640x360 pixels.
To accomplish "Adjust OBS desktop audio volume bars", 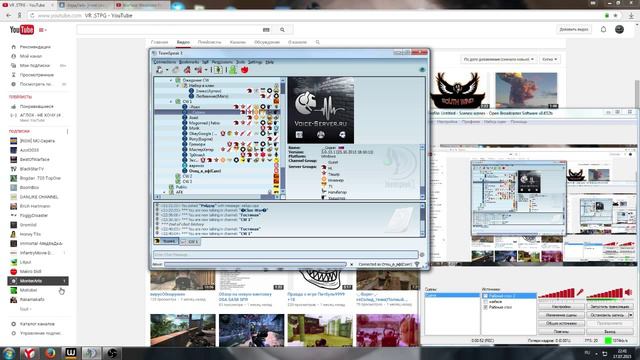I will pos(605,293).
